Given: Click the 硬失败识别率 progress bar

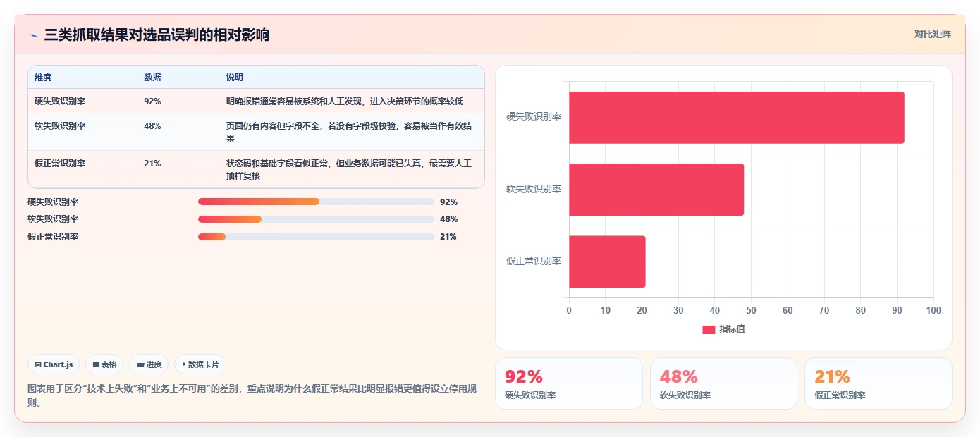Looking at the screenshot, I should click(316, 202).
